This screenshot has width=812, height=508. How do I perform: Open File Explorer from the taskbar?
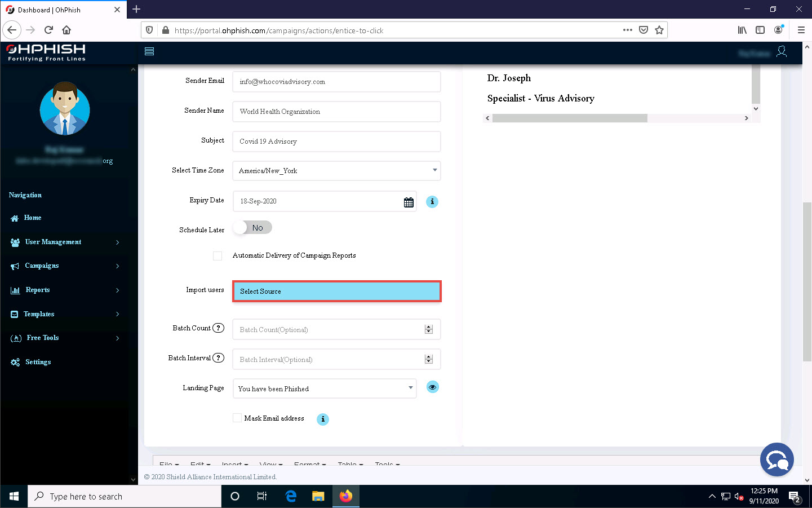coord(318,496)
